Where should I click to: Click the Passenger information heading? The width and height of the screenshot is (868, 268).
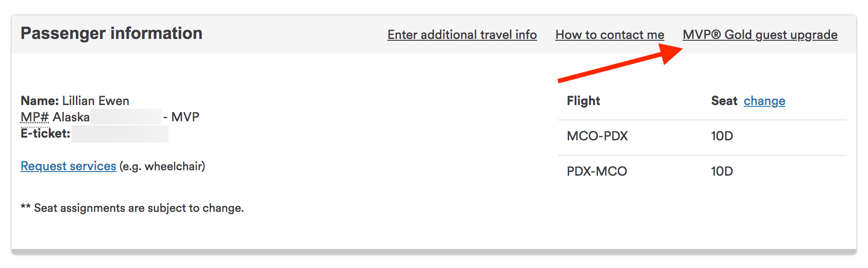coord(112,33)
